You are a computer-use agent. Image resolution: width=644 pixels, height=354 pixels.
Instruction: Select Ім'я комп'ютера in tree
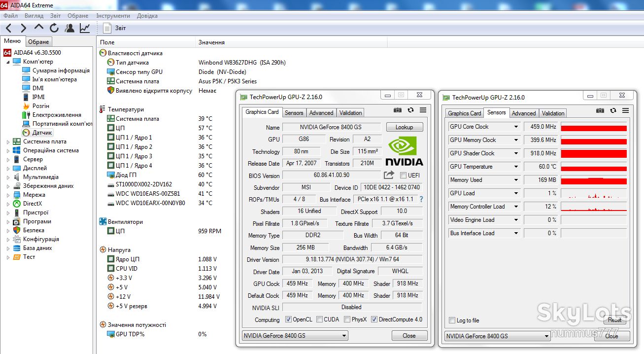(x=54, y=79)
